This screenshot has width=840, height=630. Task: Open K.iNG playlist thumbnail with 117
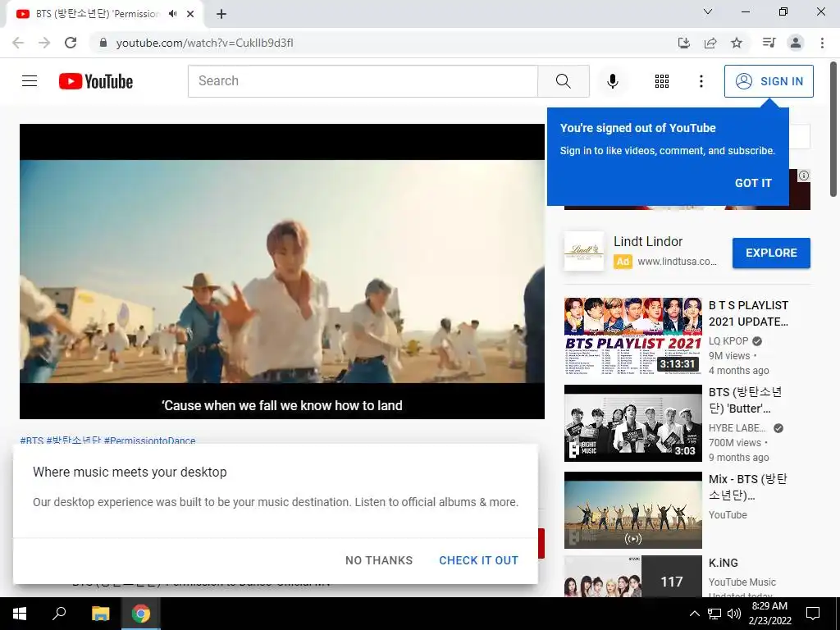tap(632, 576)
